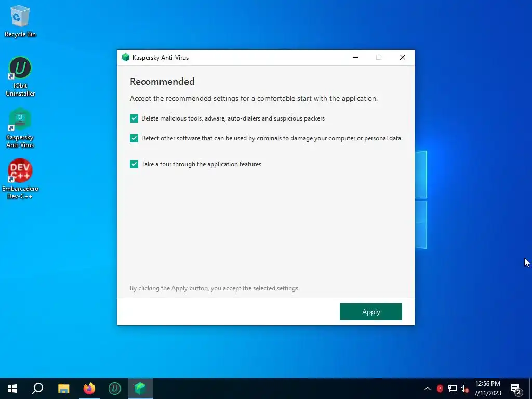Click 'By clicking the Apply button' note
532x399 pixels.
pyautogui.click(x=215, y=288)
